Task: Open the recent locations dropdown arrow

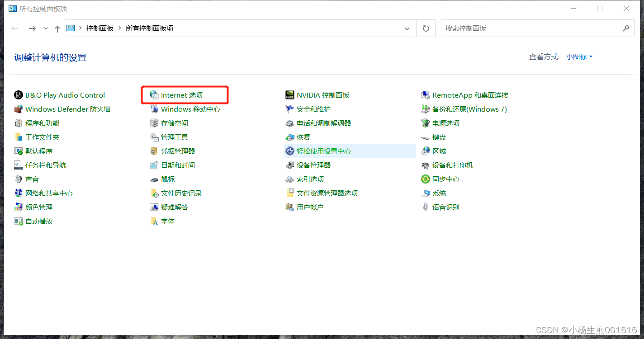Action: click(x=46, y=28)
